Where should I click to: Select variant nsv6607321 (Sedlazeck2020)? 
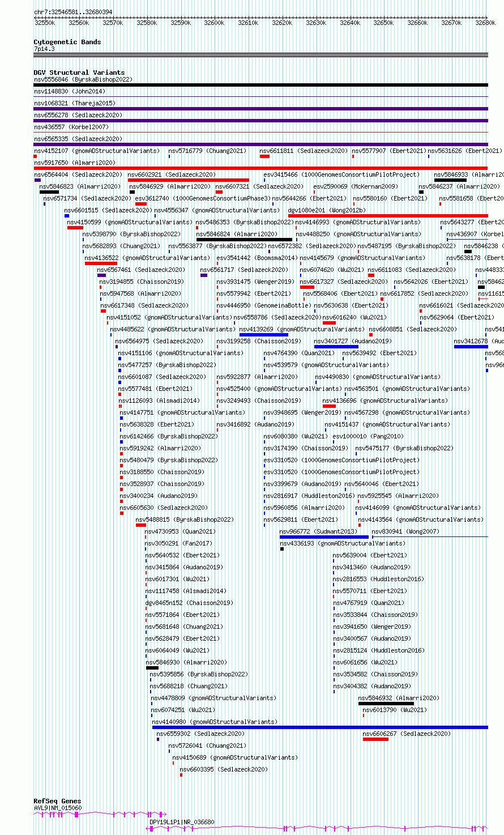[x=260, y=186]
